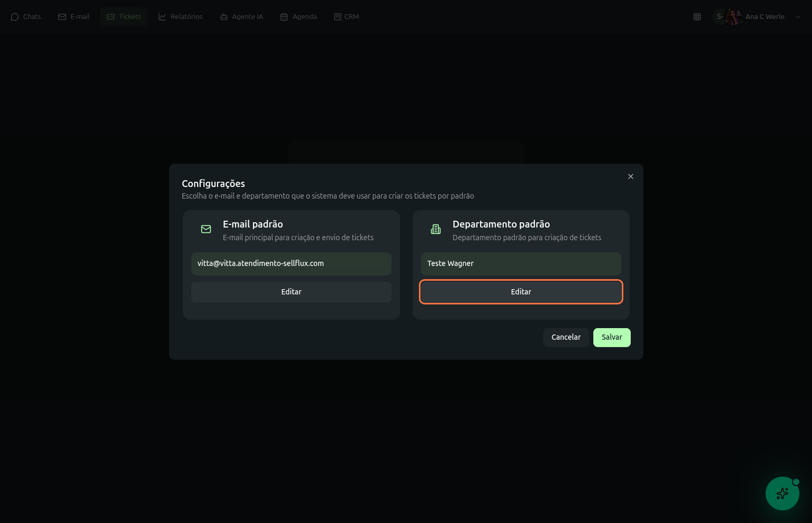
Task: Click the Chats speech bubble icon
Action: [x=15, y=17]
